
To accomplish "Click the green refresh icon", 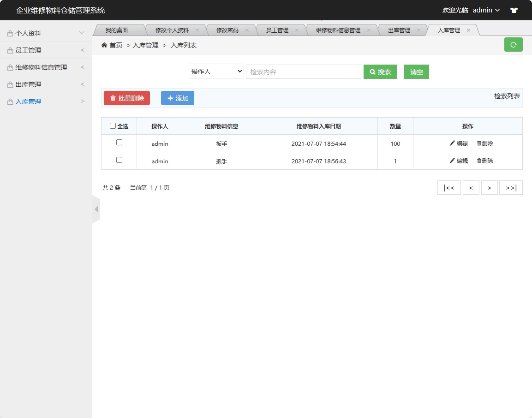I will pyautogui.click(x=513, y=45).
